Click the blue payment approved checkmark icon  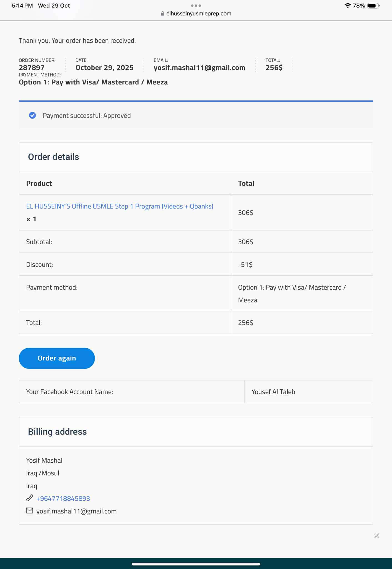coord(32,115)
